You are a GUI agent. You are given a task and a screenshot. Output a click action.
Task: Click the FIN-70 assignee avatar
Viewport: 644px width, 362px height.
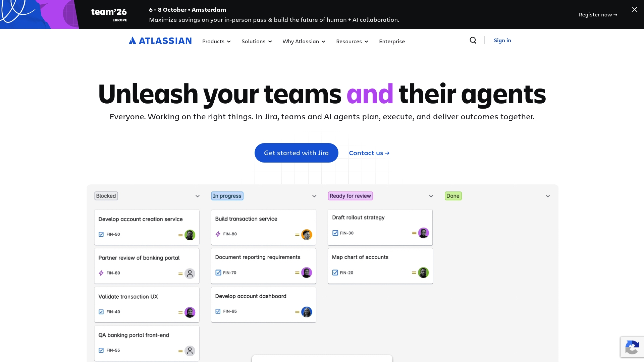click(x=307, y=273)
